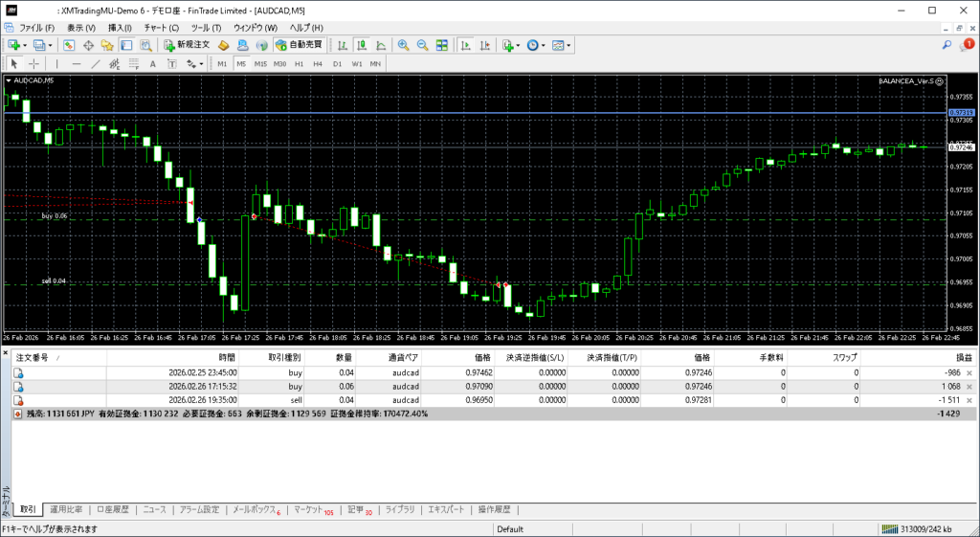
Task: Select the crosshair cursor tool
Action: coord(34,64)
